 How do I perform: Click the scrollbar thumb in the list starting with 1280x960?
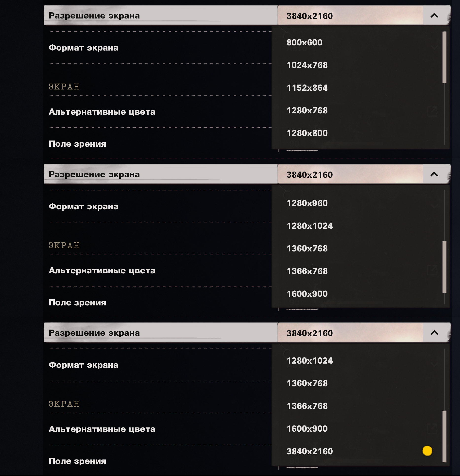[444, 267]
